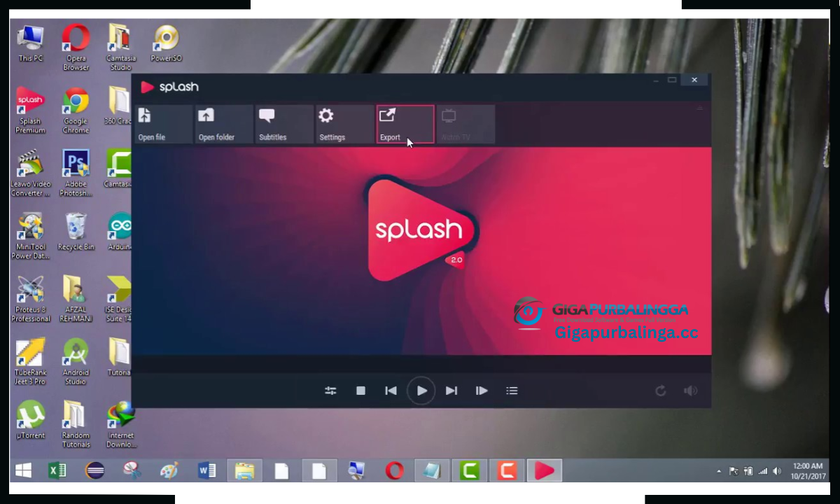Open Excel from the taskbar
The width and height of the screenshot is (840, 504).
pyautogui.click(x=57, y=470)
